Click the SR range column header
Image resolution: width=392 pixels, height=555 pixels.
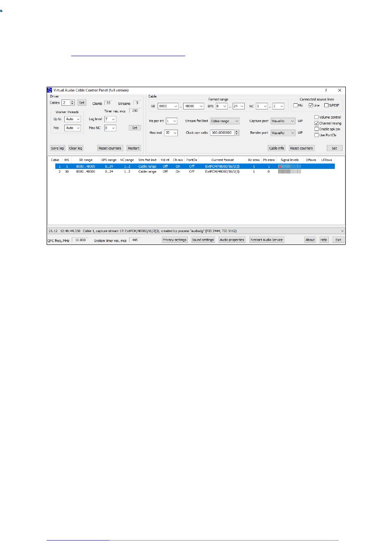point(85,160)
